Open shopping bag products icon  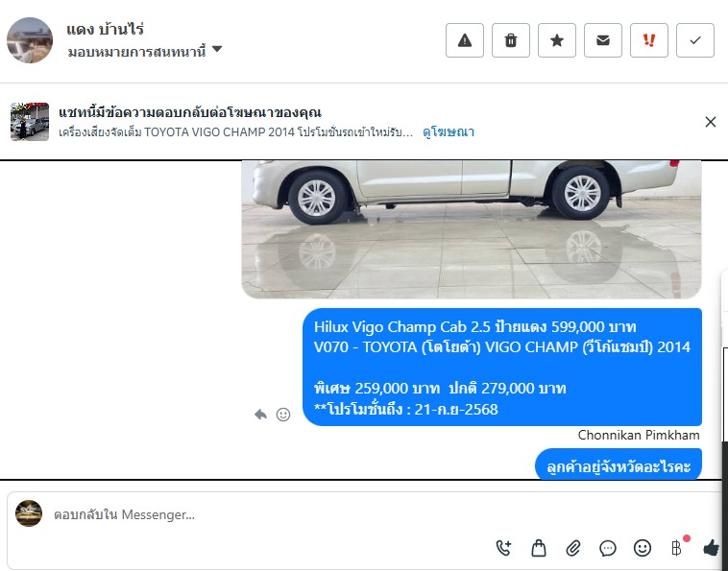539,548
